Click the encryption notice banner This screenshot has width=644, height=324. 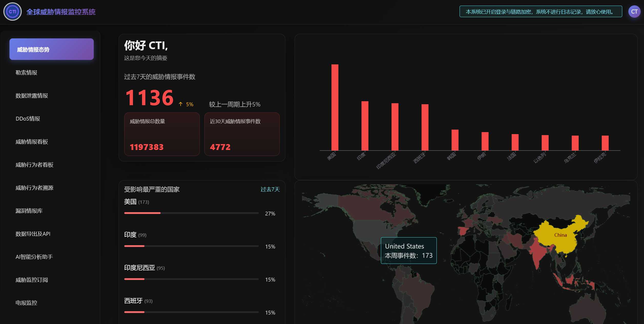tap(541, 12)
